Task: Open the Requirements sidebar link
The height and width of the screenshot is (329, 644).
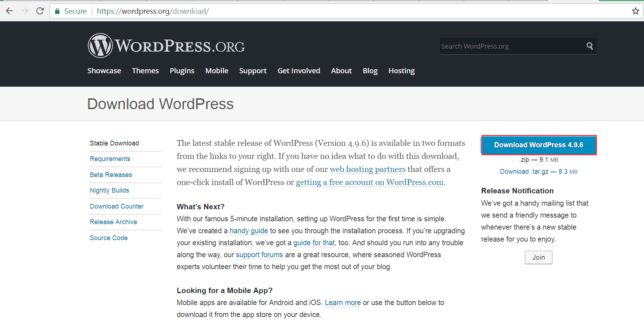Action: tap(110, 159)
